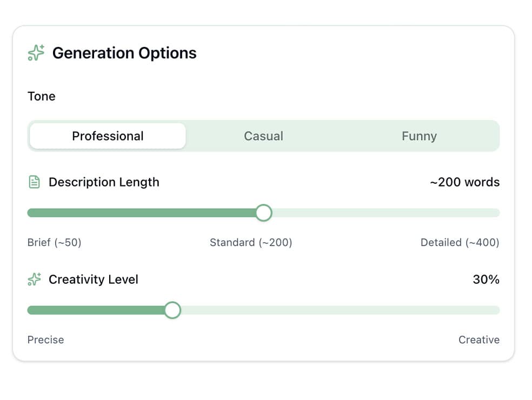
Task: Select the Professional tab segment
Action: [x=107, y=136]
